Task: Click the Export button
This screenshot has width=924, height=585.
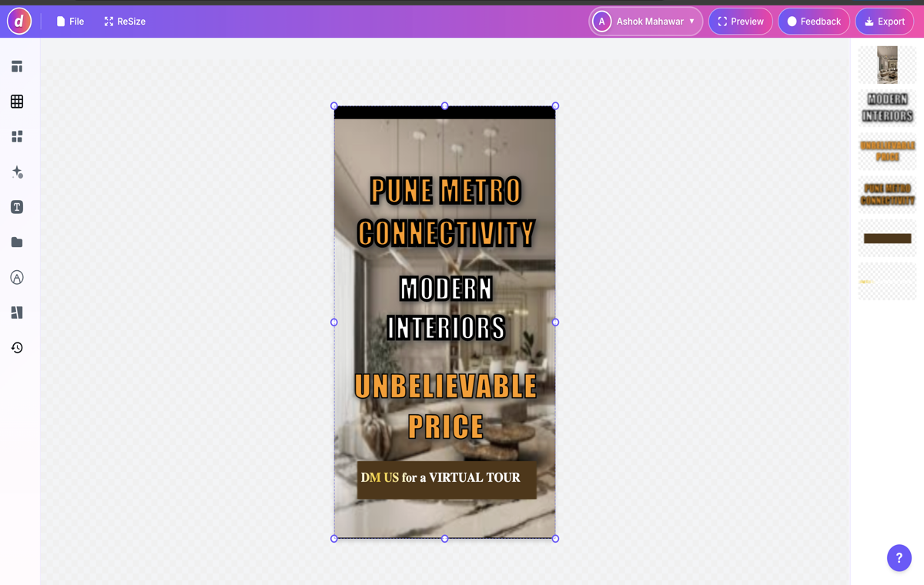Action: (x=884, y=21)
